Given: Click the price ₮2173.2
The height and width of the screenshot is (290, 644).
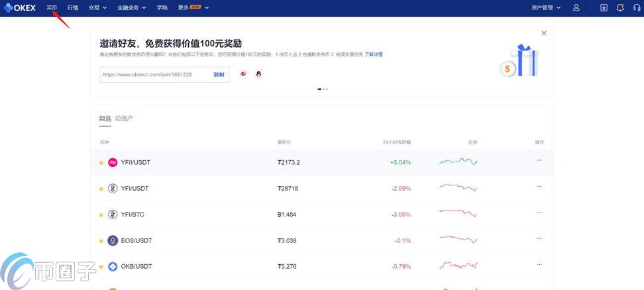Looking at the screenshot, I should 289,162.
